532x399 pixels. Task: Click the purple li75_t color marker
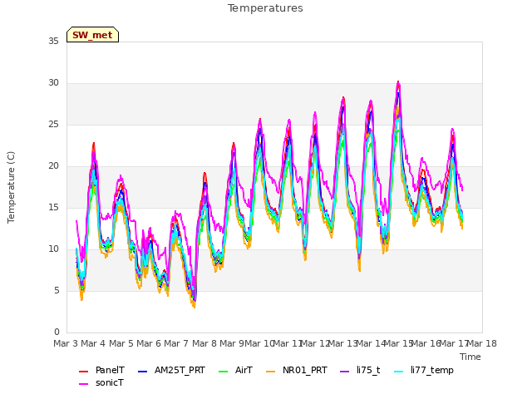coord(345,372)
